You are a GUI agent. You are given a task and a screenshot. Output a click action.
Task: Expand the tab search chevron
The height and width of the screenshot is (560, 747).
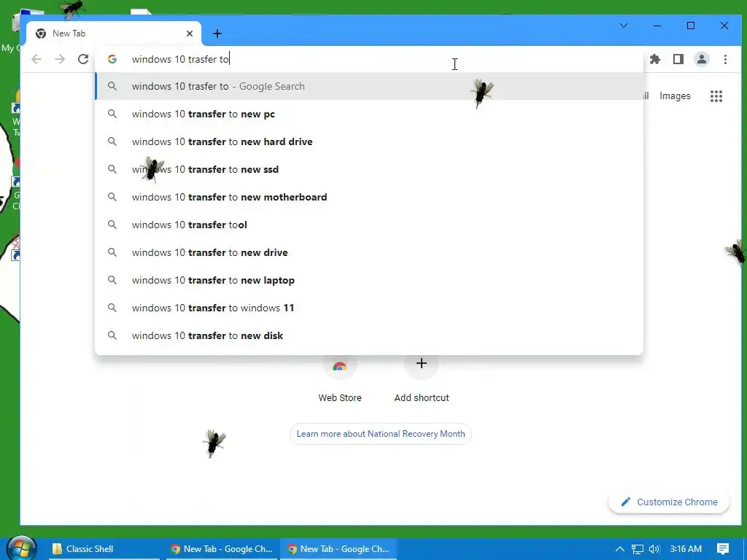[623, 26]
